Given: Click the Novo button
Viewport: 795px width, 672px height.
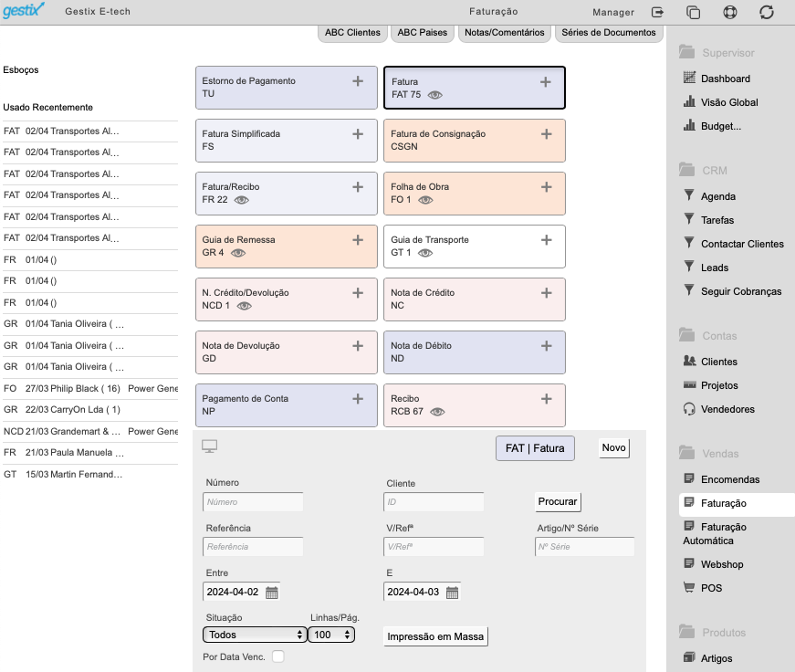Looking at the screenshot, I should point(614,447).
